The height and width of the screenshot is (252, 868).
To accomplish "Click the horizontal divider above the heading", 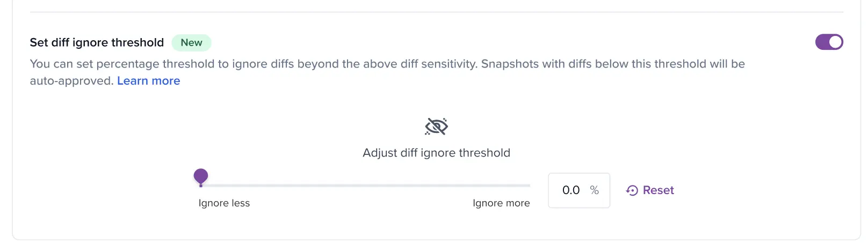I will (x=436, y=12).
